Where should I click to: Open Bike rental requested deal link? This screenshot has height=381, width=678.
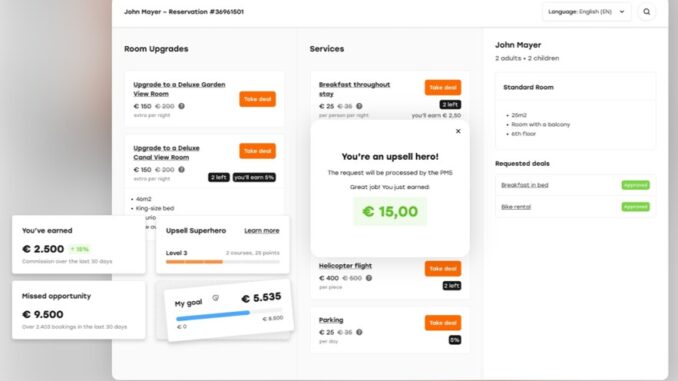[x=516, y=207]
